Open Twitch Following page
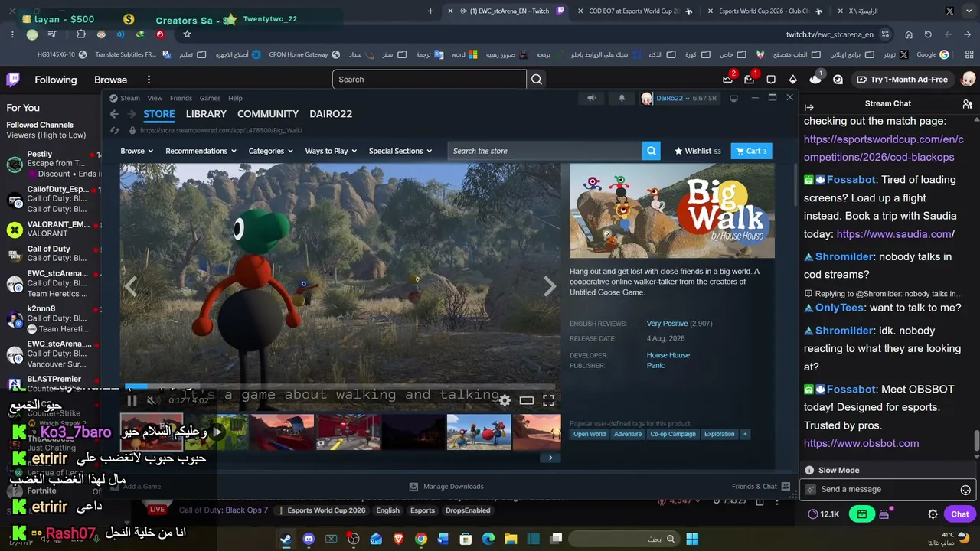Screen dimensions: 980x551 [56, 80]
